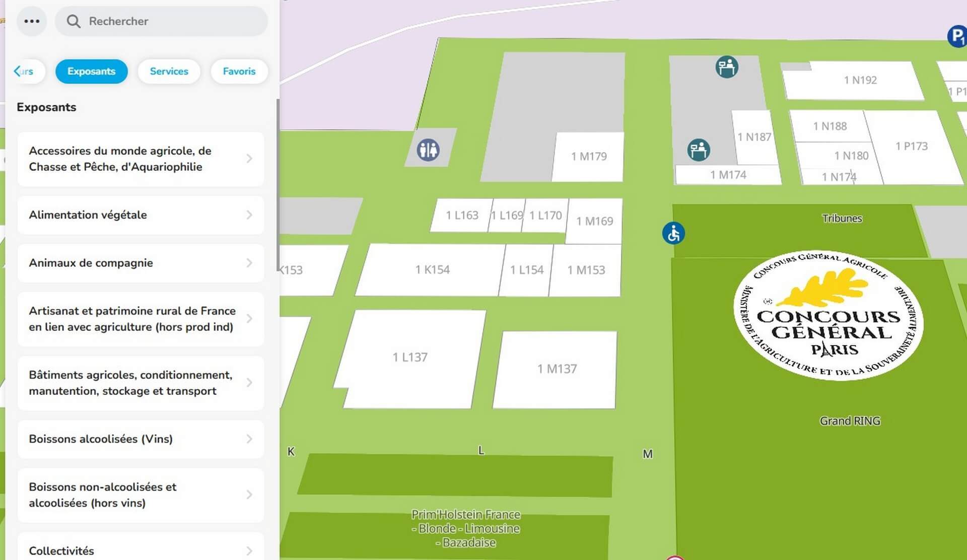The image size is (967, 560).
Task: Switch to the Services tab
Action: [x=169, y=72]
